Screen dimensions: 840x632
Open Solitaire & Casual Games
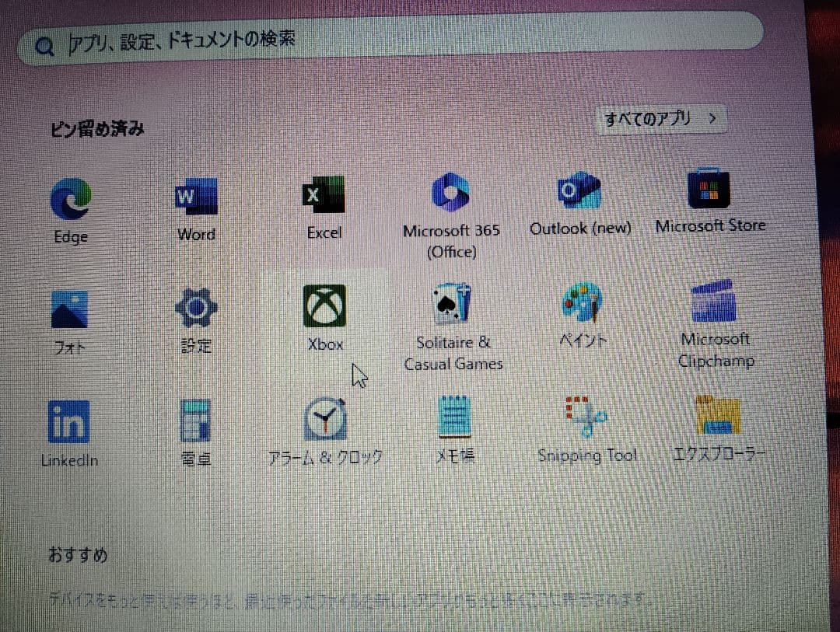(453, 303)
